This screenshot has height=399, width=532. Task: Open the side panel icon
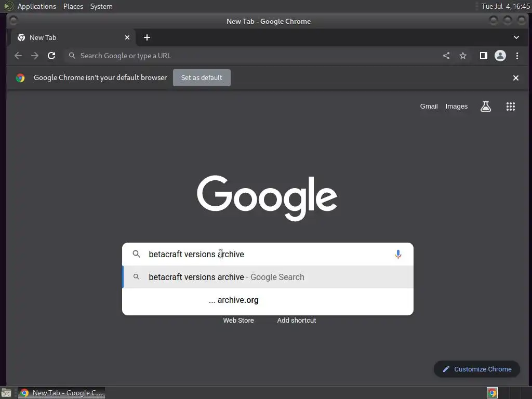pos(484,56)
